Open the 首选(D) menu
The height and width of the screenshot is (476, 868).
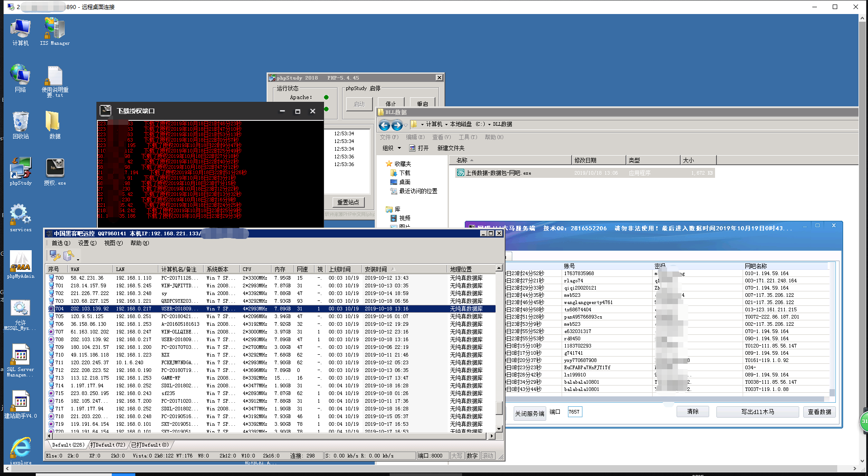61,243
